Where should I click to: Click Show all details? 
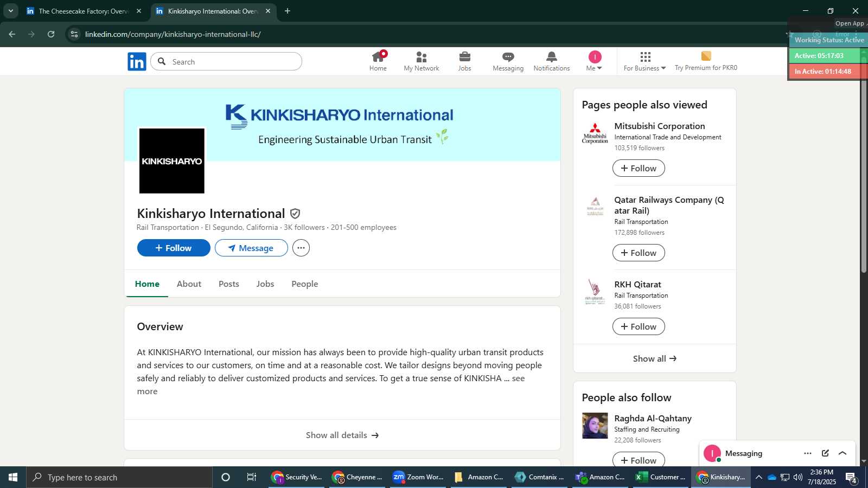tap(342, 435)
